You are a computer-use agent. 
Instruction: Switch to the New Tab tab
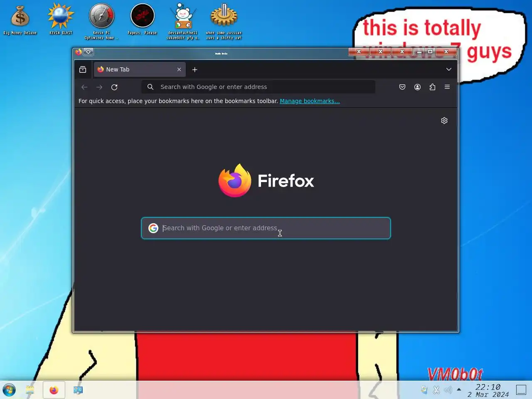click(140, 69)
